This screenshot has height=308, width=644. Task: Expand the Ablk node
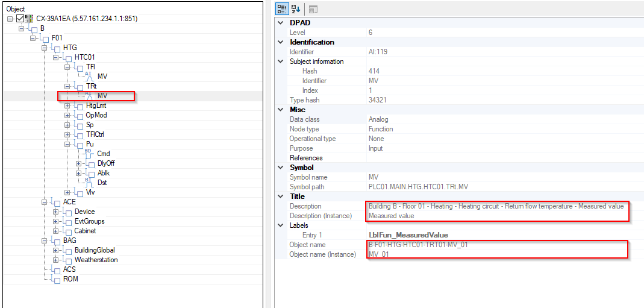(79, 173)
